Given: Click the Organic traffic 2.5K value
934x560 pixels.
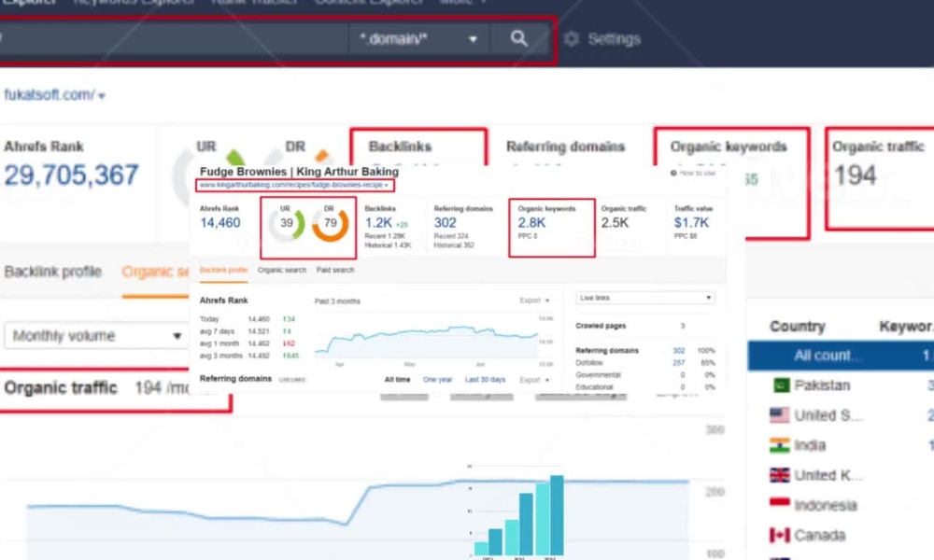Looking at the screenshot, I should click(615, 222).
